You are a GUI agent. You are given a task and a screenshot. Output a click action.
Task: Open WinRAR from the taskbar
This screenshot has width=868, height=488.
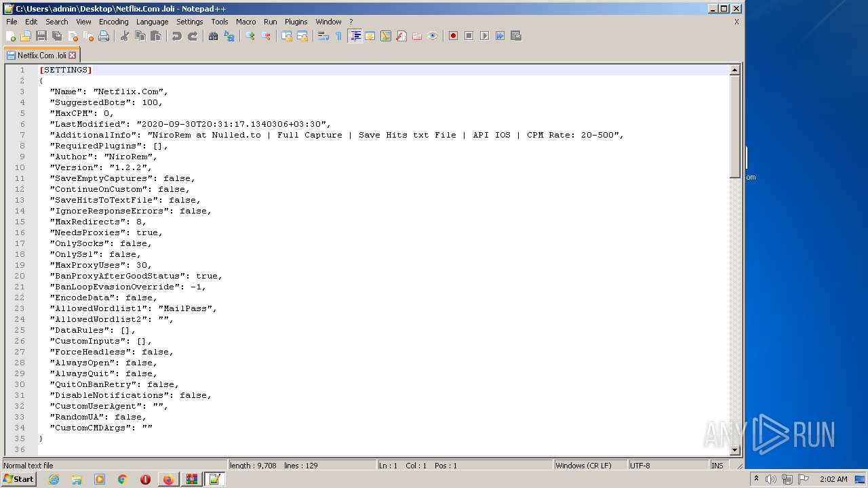(x=191, y=479)
